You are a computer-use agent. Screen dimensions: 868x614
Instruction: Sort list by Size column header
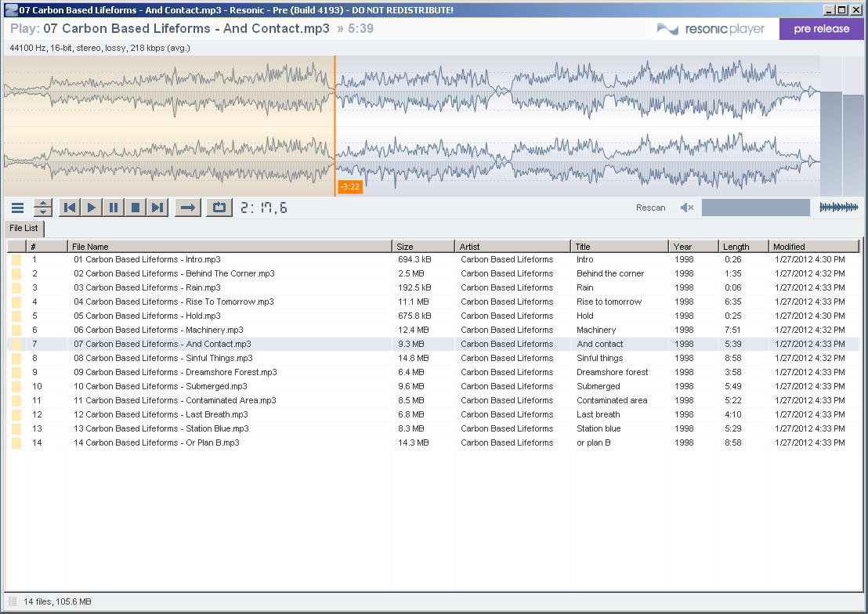point(423,247)
